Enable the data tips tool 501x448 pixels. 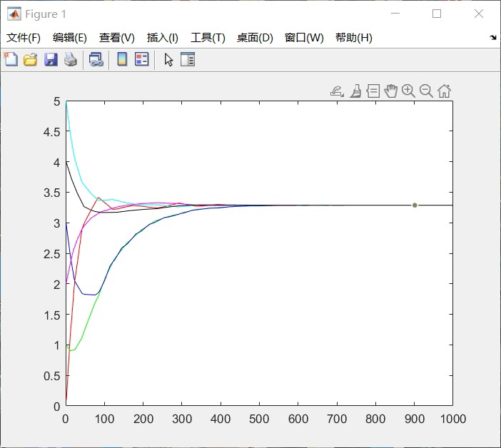(x=373, y=91)
